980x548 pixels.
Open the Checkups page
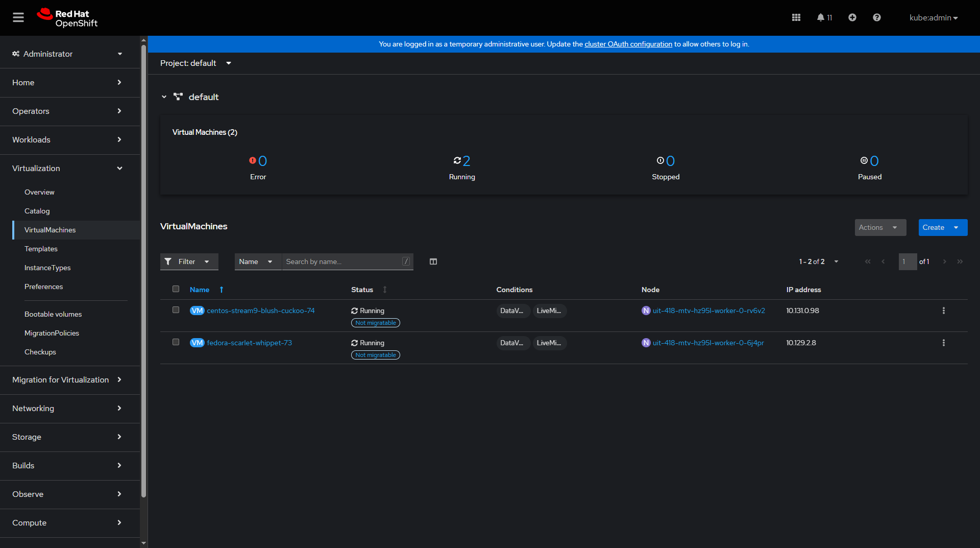tap(40, 352)
